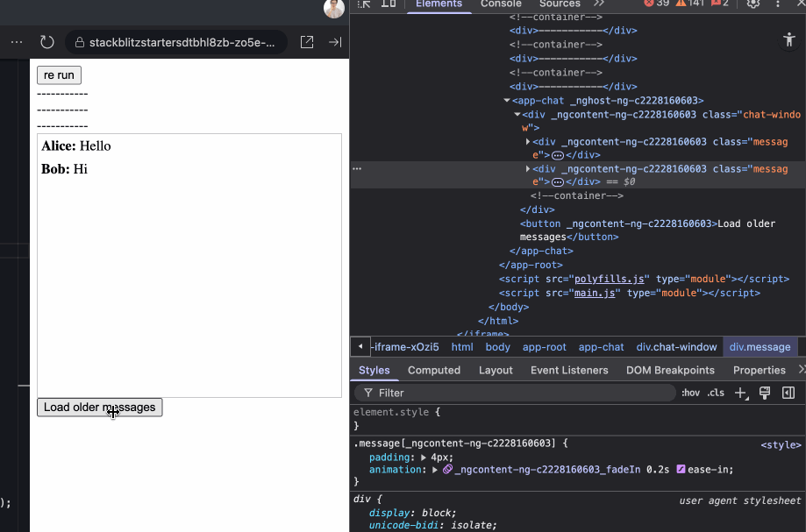The height and width of the screenshot is (532, 806).
Task: Collapse the app-chat element node
Action: pyautogui.click(x=507, y=101)
